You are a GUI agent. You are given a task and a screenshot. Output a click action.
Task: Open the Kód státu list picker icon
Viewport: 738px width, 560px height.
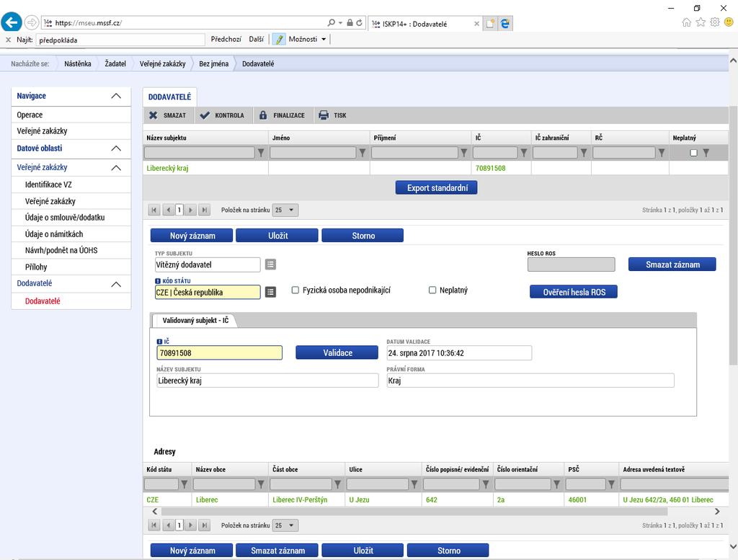coord(271,292)
